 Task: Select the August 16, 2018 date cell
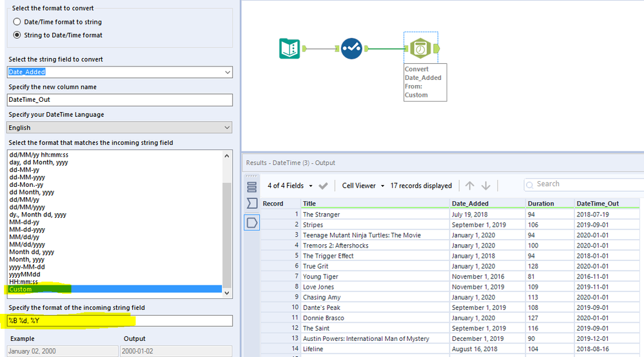488,349
